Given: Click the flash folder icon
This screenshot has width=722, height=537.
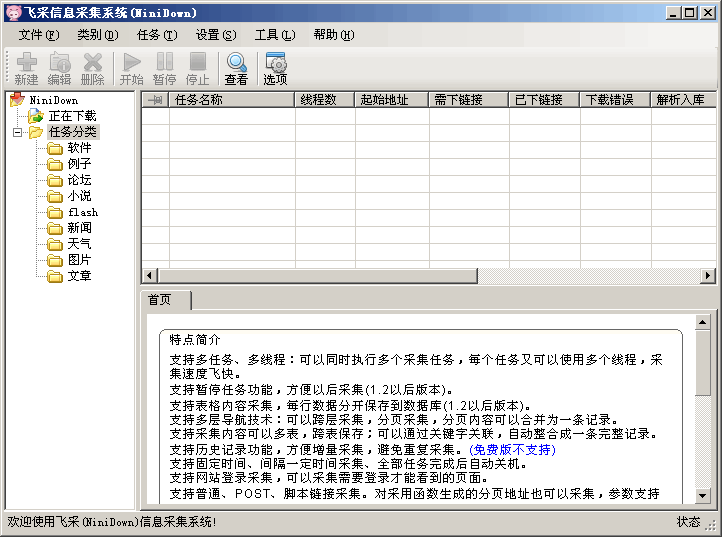Looking at the screenshot, I should (x=55, y=212).
